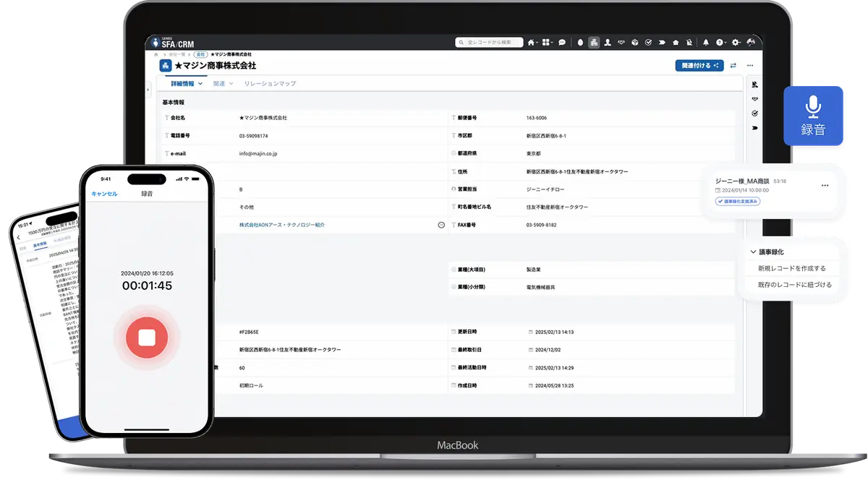Click the 業種(大項目) value 製造業

(534, 269)
